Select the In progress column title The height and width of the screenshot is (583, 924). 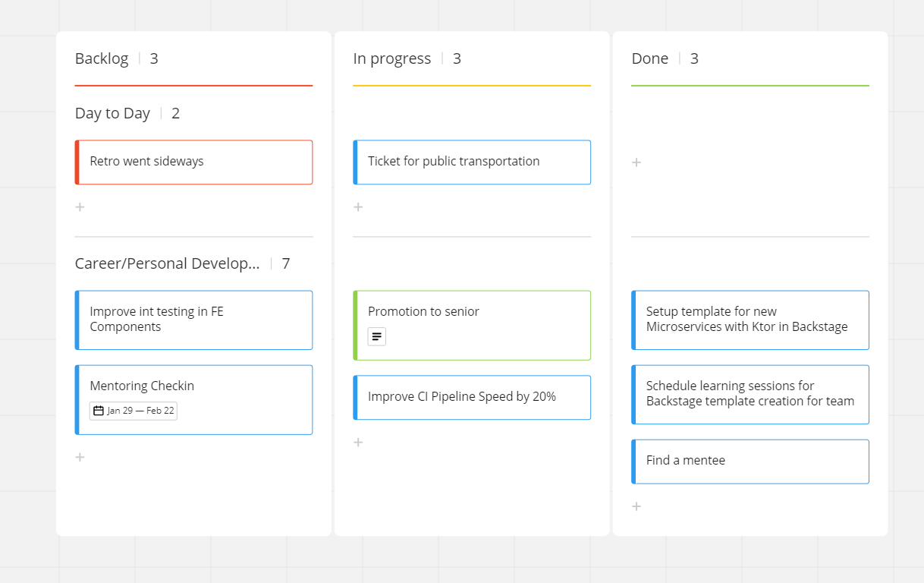pyautogui.click(x=392, y=58)
